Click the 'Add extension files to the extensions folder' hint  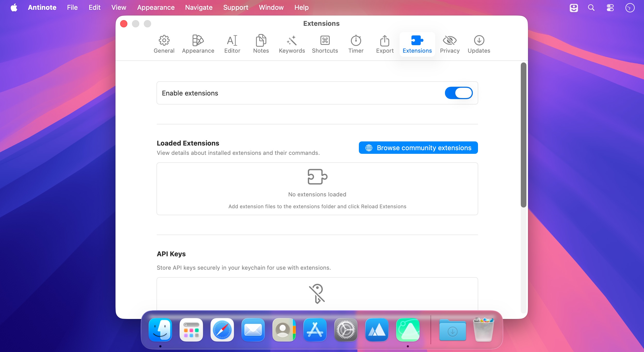point(317,206)
